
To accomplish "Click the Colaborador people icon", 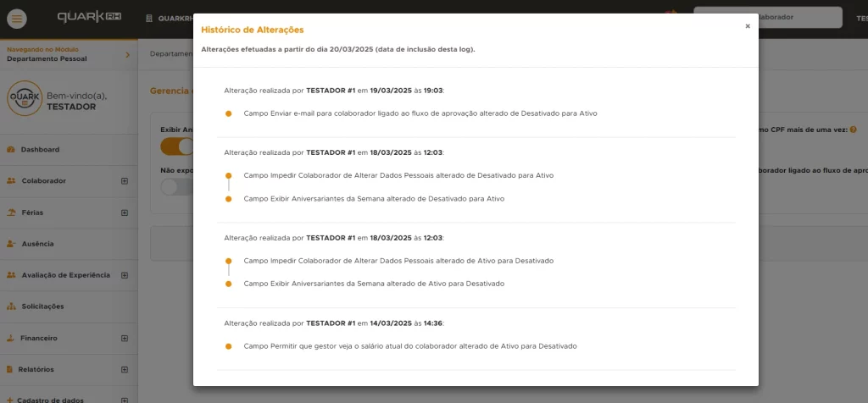I will (11, 181).
